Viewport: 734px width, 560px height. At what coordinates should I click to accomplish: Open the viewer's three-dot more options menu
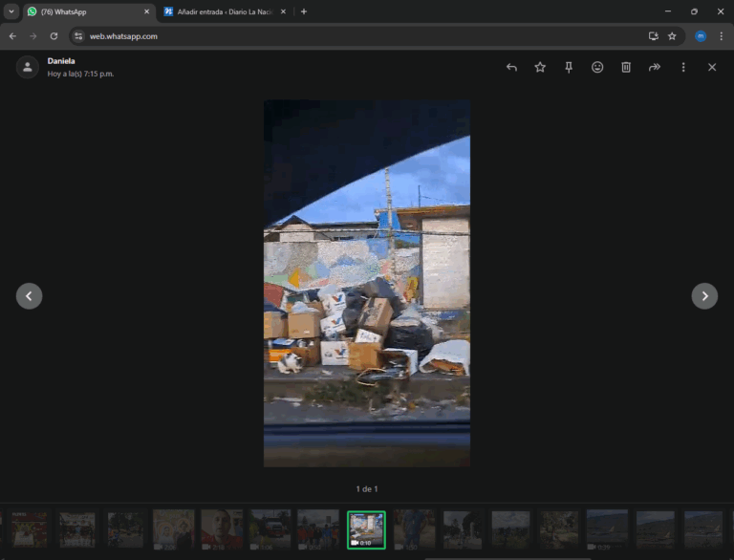[683, 67]
